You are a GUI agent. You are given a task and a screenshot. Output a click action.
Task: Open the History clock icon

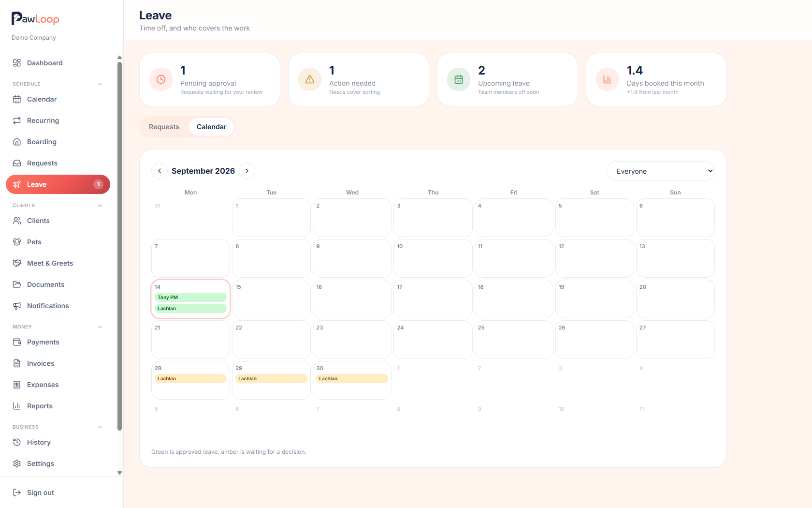click(x=17, y=442)
